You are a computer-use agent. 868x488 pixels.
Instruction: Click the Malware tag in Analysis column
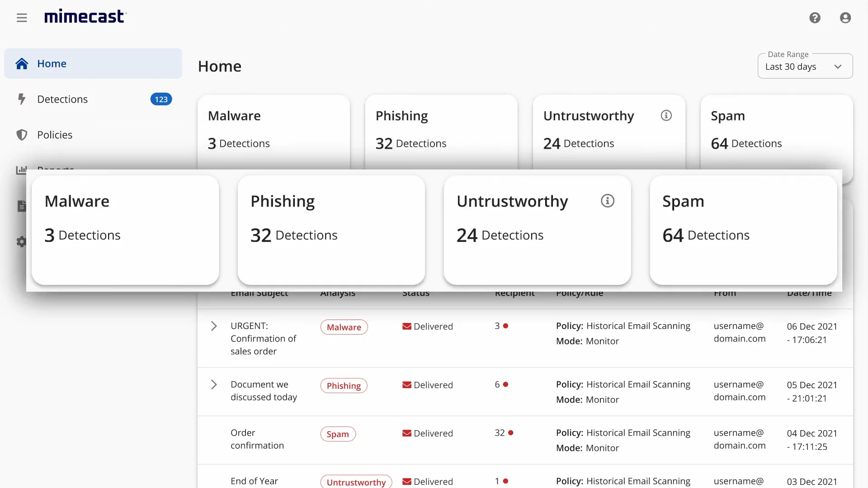coord(344,327)
